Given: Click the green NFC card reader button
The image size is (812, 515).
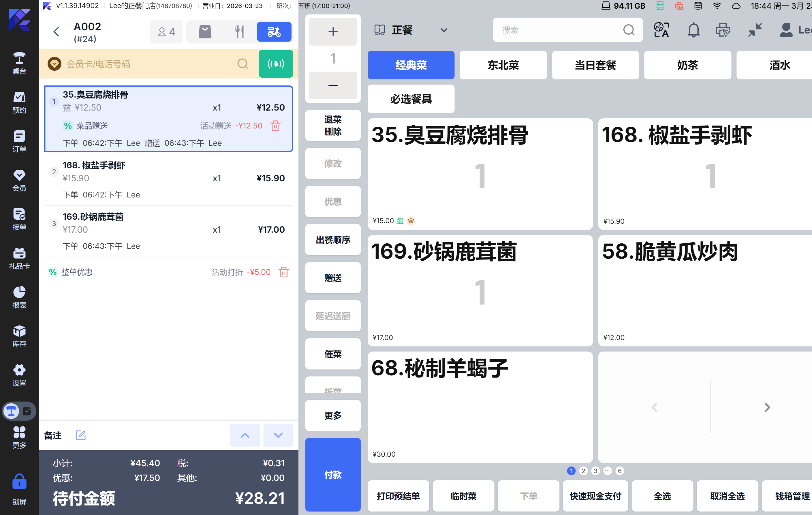Looking at the screenshot, I should pos(275,64).
